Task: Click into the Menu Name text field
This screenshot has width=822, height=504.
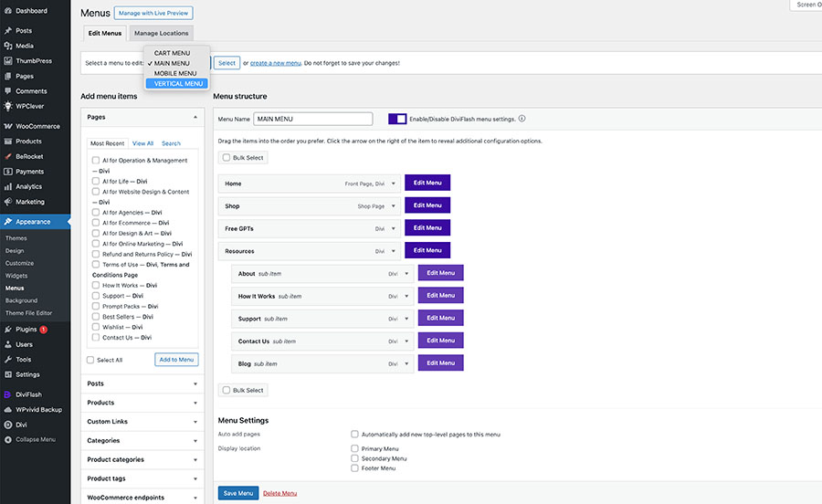Action: 313,119
